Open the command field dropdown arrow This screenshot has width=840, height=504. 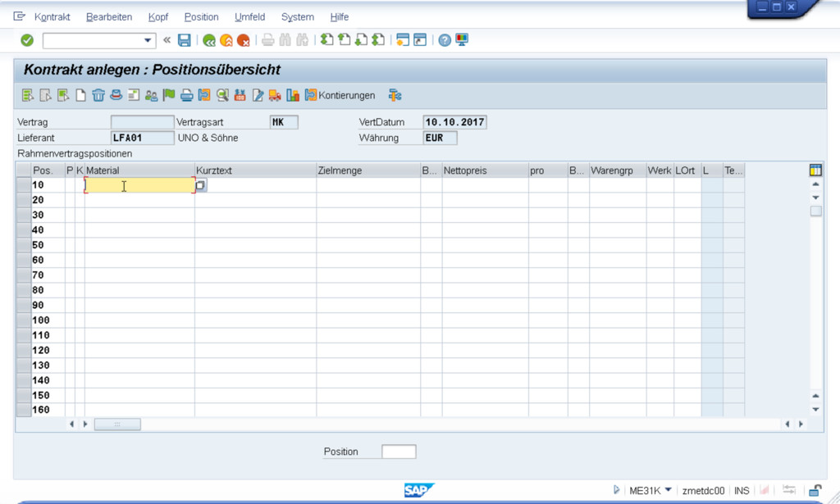tap(148, 40)
